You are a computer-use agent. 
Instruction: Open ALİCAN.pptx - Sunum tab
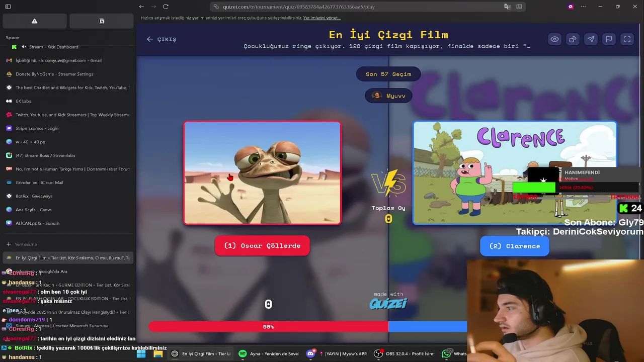[68, 223]
